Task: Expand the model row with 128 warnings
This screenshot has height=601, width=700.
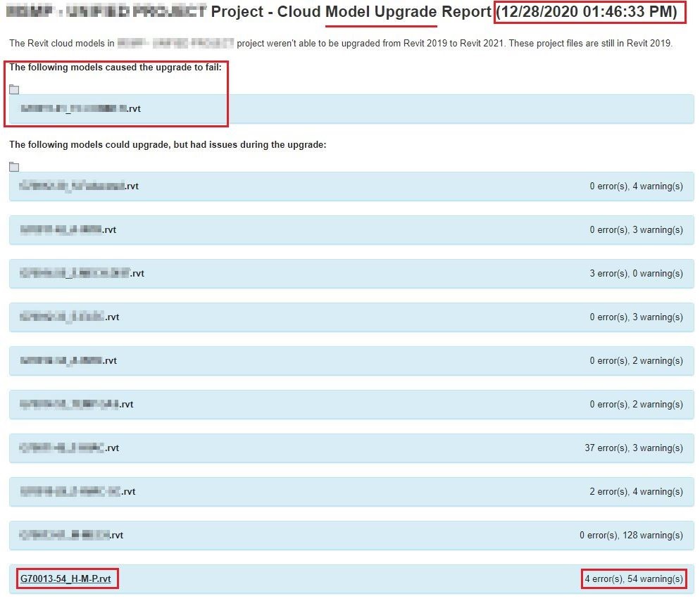Action: 350,535
